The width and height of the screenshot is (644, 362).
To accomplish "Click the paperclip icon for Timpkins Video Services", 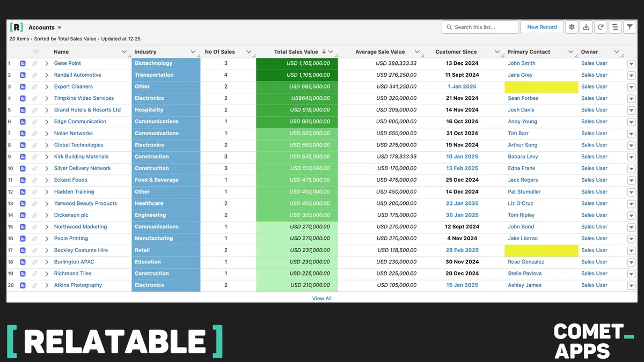I will (35, 99).
